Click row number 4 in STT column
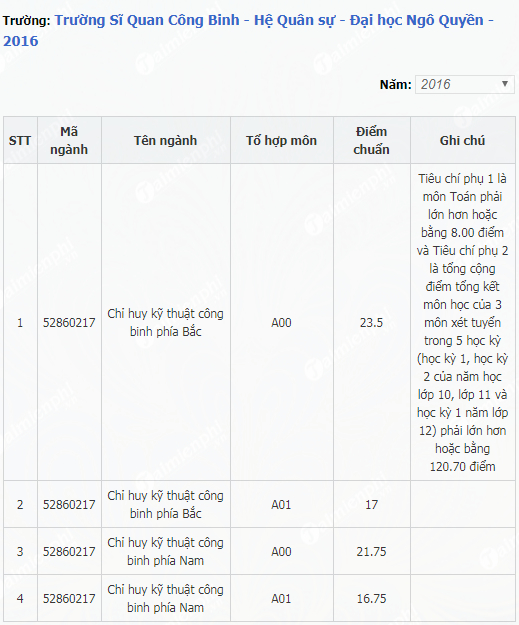Screen dimensions: 519x625 tap(20, 598)
